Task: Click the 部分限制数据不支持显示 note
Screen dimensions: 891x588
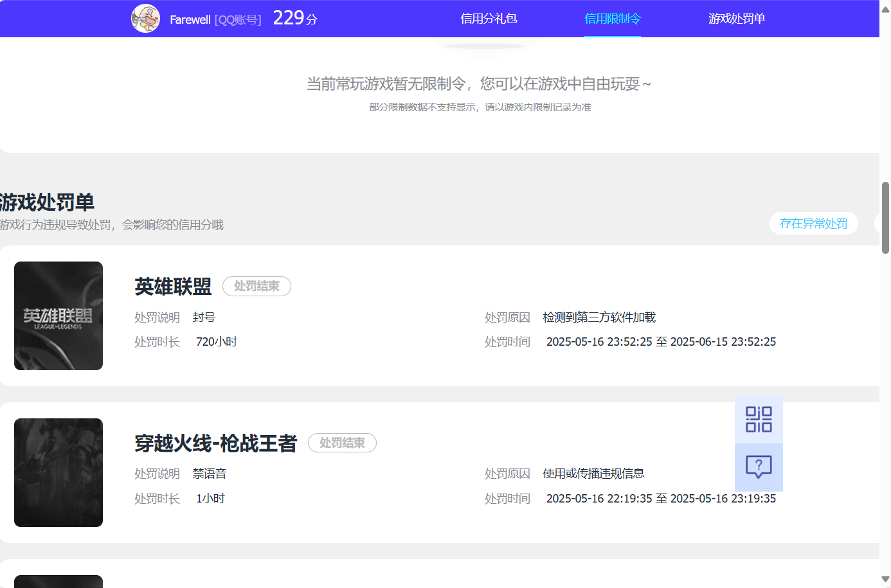Action: click(480, 107)
